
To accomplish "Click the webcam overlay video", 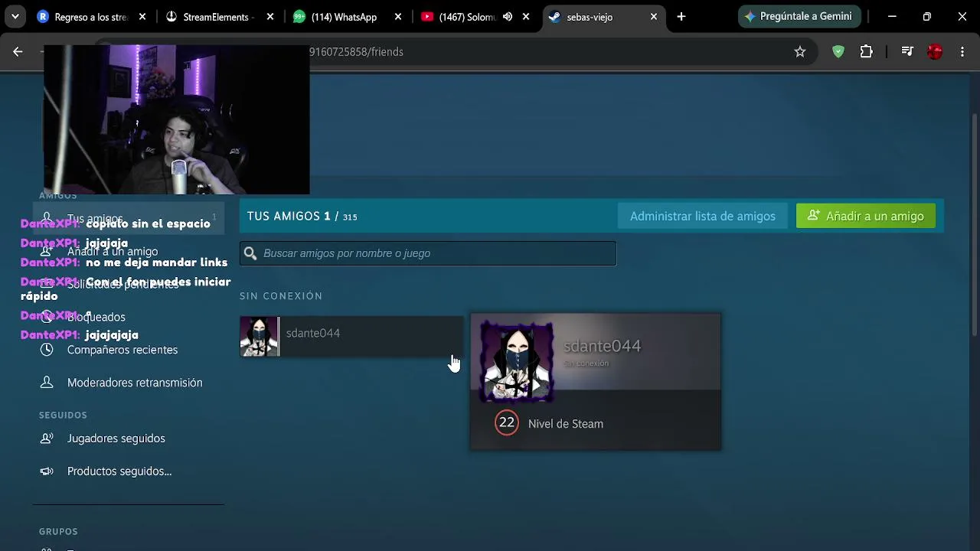I will tap(177, 119).
